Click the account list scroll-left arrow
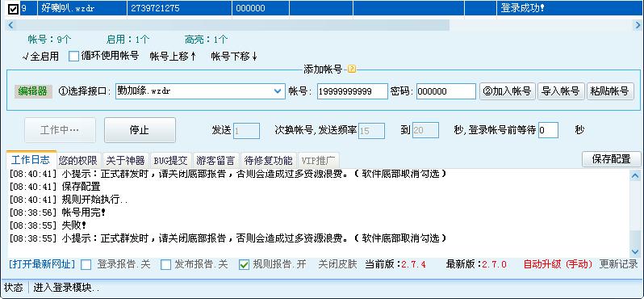Image resolution: width=644 pixels, height=299 pixels. (10, 25)
